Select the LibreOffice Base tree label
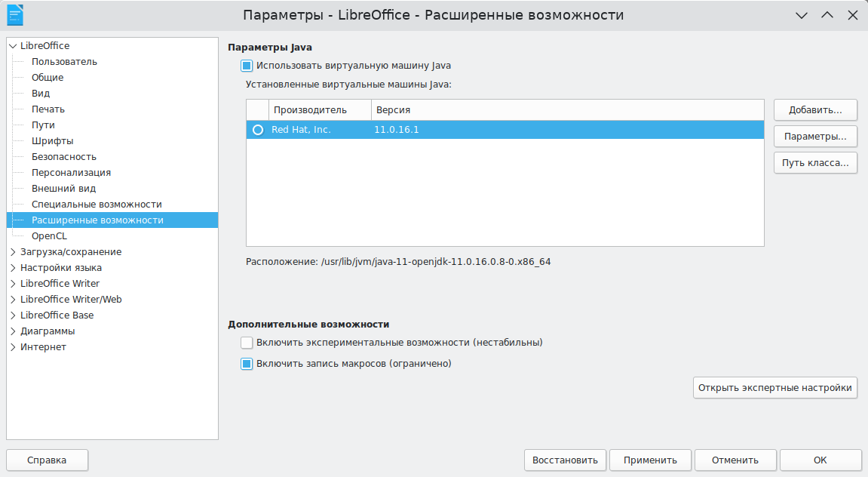 (x=57, y=315)
